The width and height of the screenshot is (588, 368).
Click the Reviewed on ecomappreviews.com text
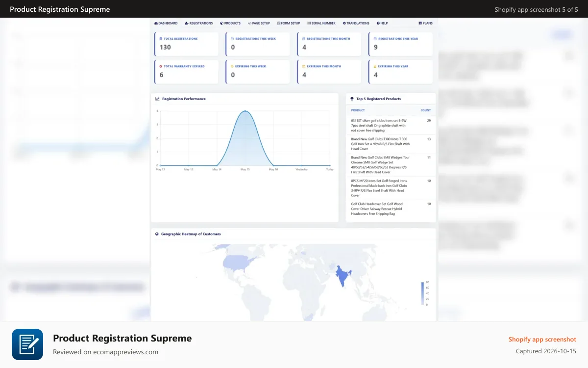pos(105,352)
